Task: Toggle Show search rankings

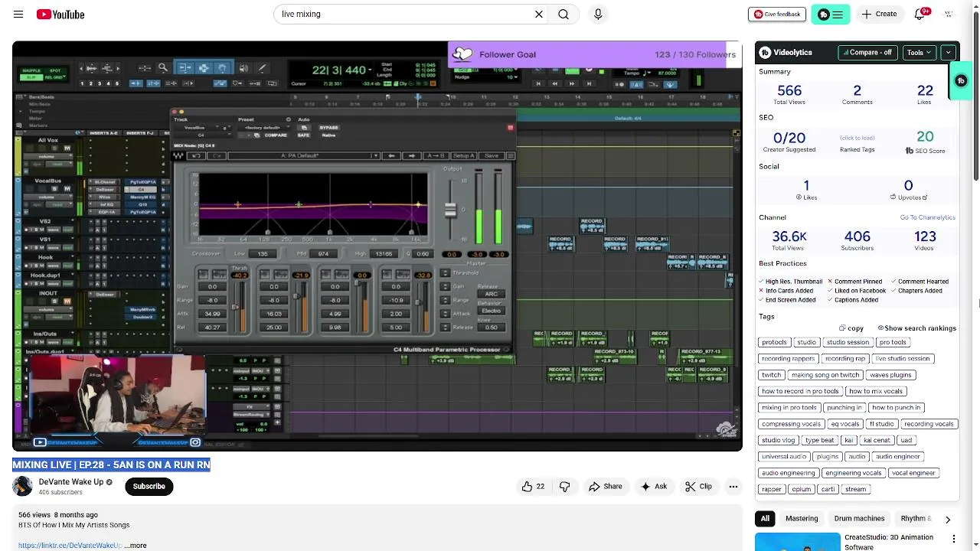Action: click(x=916, y=328)
